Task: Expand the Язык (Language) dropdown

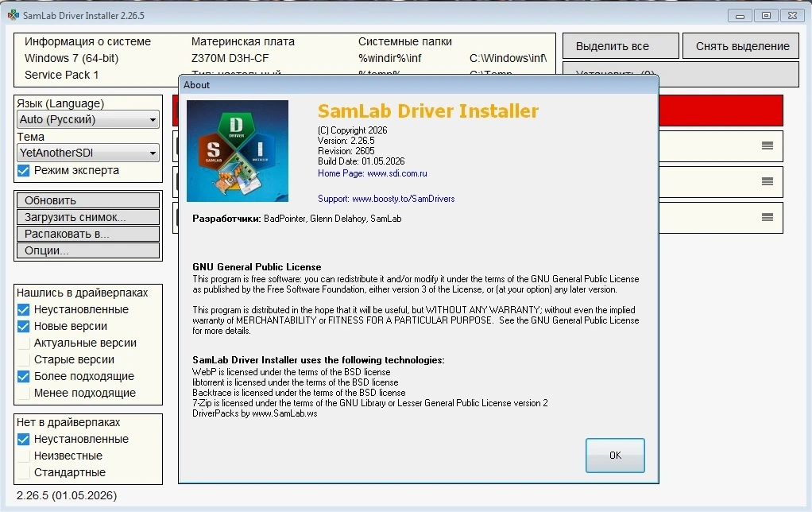Action: (x=88, y=119)
